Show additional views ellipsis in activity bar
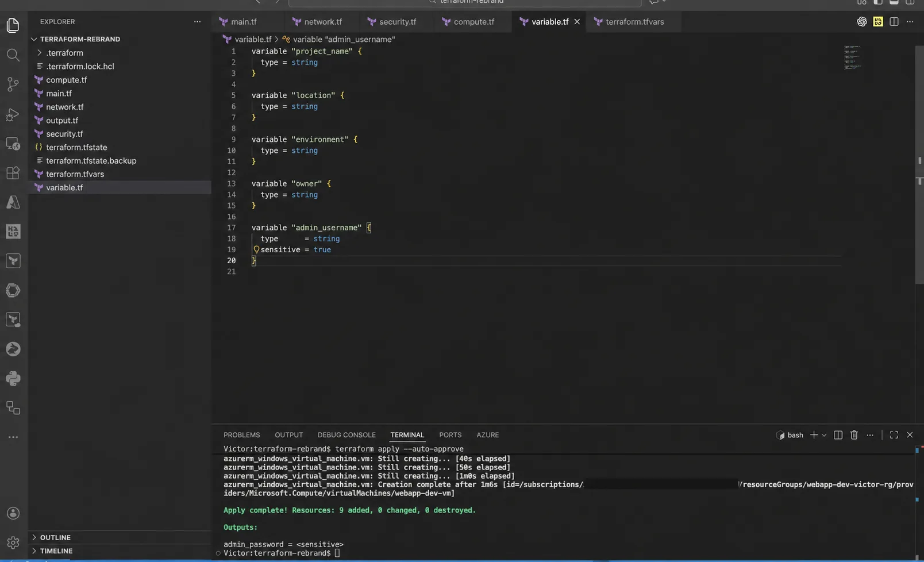 tap(13, 437)
